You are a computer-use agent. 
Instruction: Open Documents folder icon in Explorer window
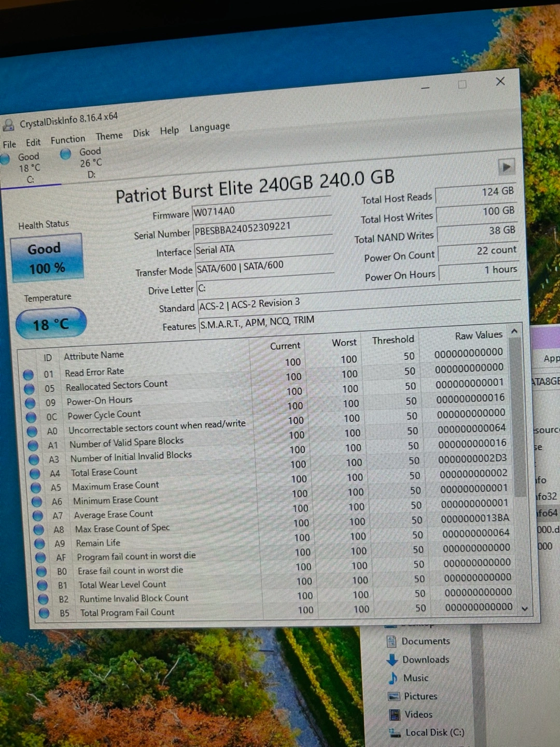coord(391,642)
